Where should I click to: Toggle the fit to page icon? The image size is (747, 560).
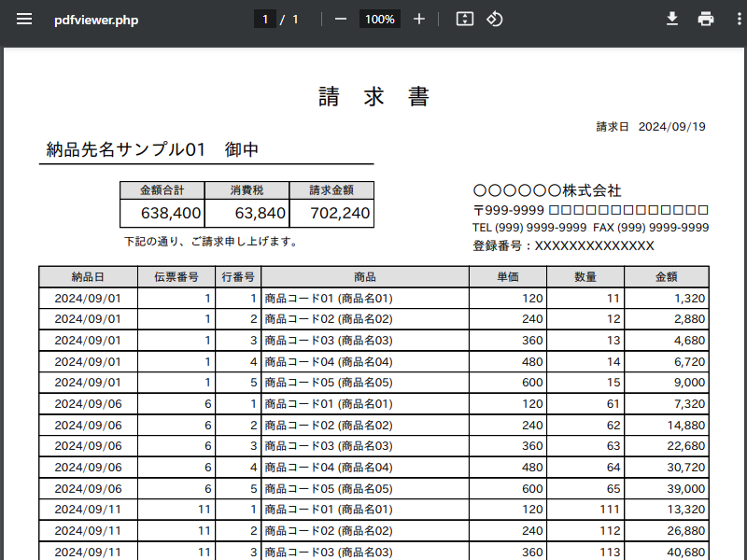[x=464, y=19]
